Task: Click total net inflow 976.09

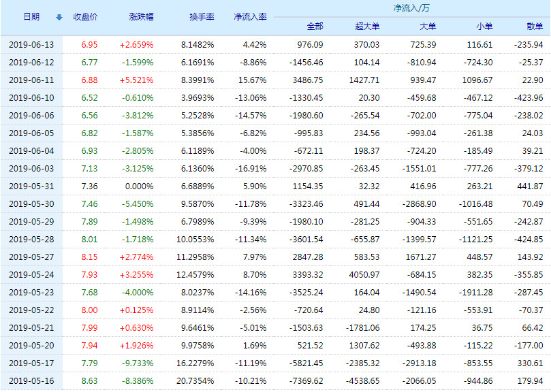Action: coord(310,45)
